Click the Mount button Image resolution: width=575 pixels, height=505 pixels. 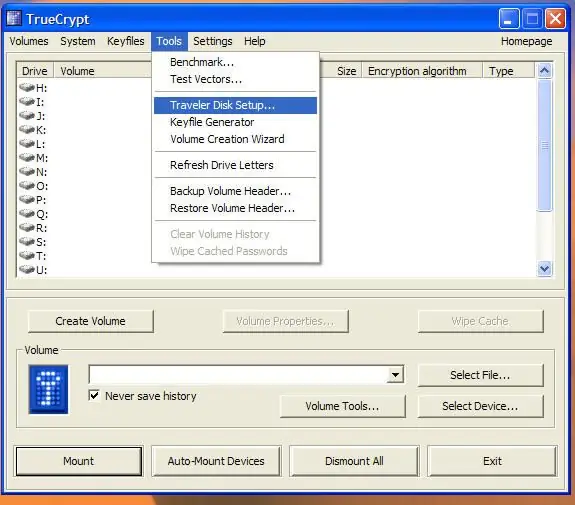click(78, 461)
